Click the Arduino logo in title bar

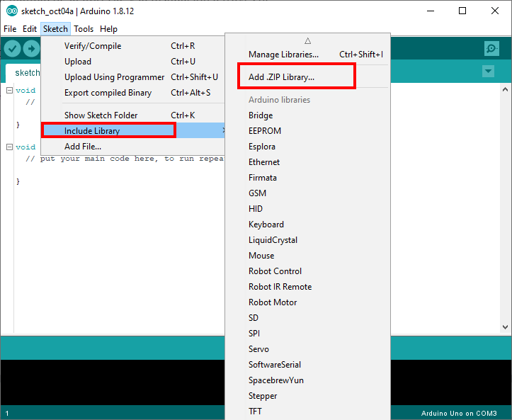coord(12,11)
